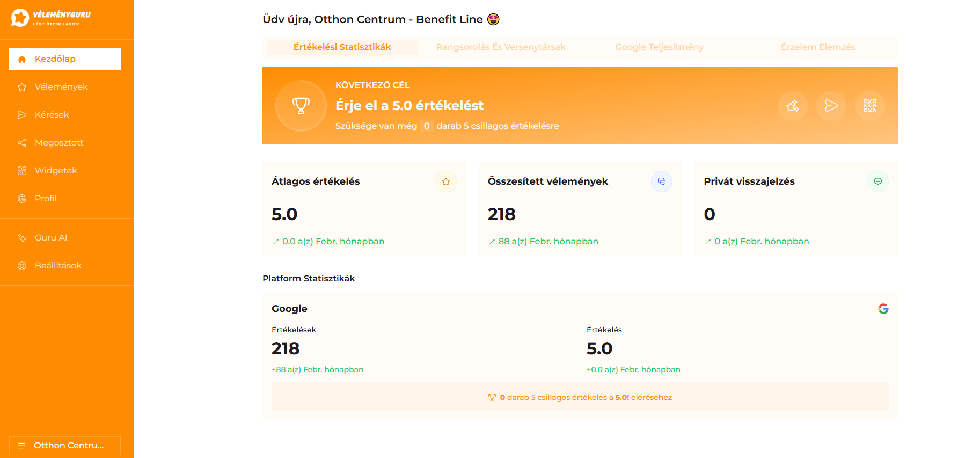The image size is (980, 458).
Task: Select Megosztott in the sidebar
Action: [65, 143]
